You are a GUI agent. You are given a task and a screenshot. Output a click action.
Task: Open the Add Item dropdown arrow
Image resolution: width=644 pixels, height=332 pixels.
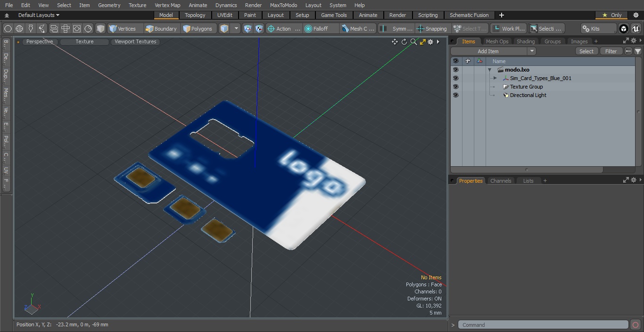pyautogui.click(x=532, y=51)
